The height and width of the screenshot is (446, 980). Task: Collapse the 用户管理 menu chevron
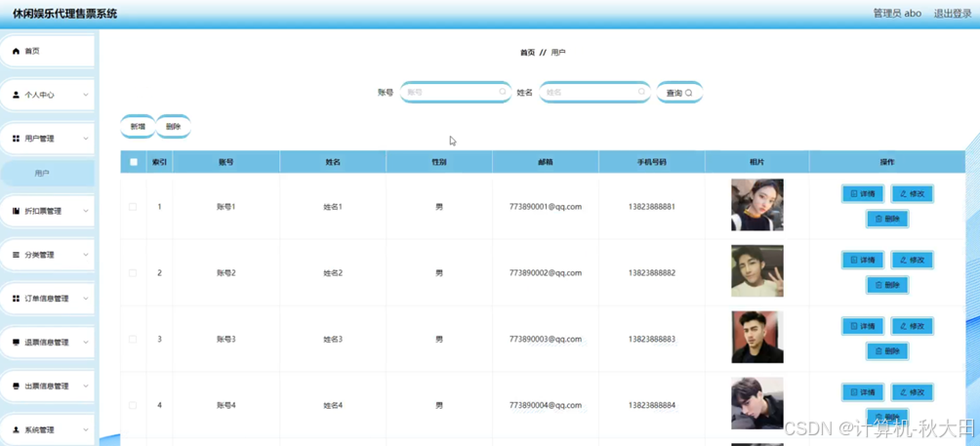click(86, 139)
